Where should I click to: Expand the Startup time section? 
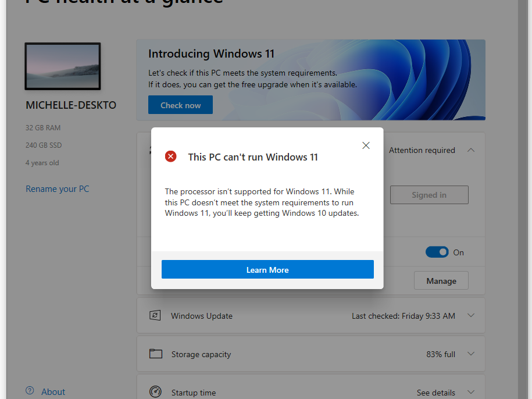[x=471, y=392]
